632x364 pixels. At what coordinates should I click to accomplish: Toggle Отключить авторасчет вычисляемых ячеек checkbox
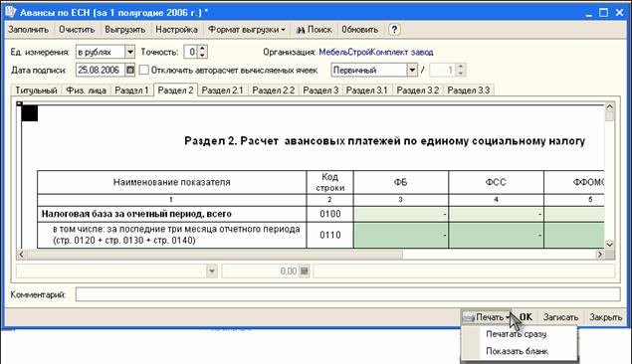pos(144,70)
